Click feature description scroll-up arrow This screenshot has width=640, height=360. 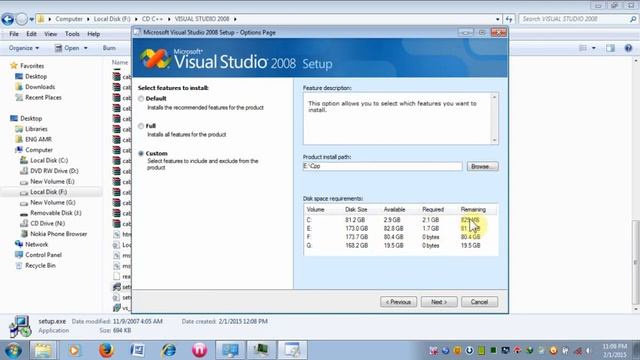494,97
